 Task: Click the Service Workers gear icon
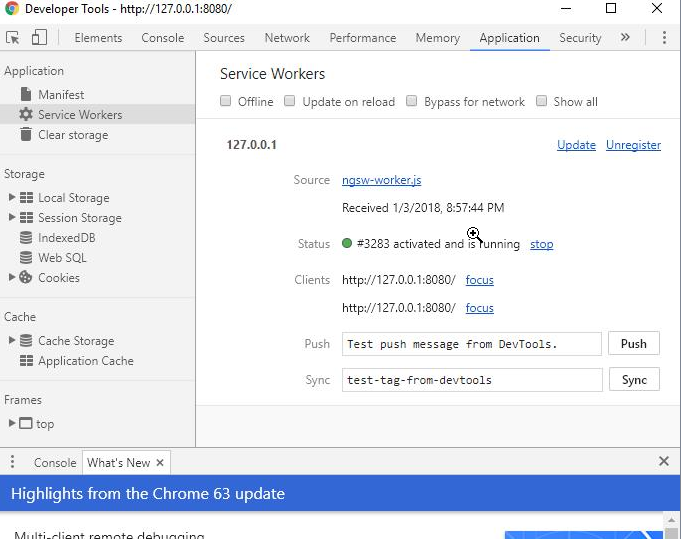coord(26,114)
